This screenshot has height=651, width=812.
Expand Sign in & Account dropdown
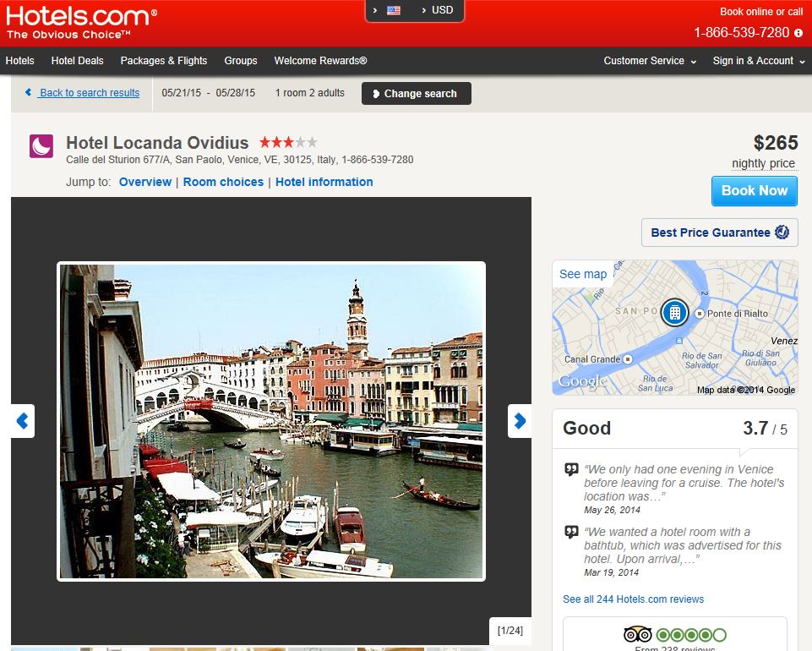click(759, 61)
